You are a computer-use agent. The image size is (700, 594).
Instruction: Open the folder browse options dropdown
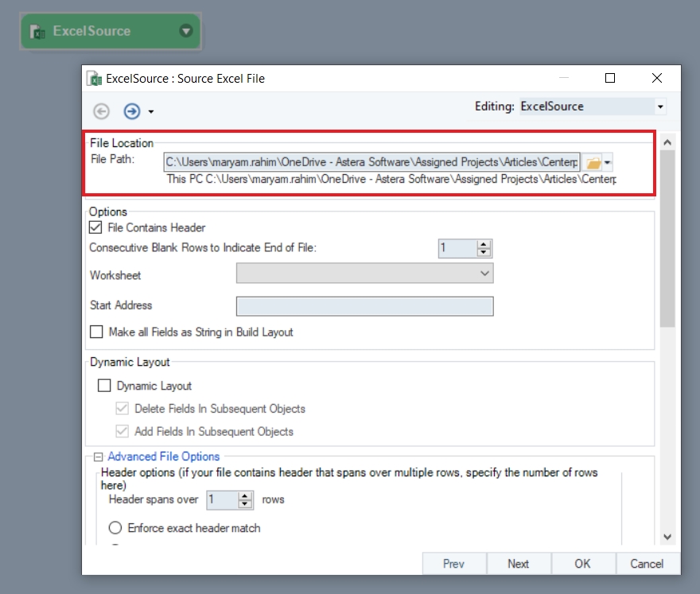pyautogui.click(x=608, y=163)
